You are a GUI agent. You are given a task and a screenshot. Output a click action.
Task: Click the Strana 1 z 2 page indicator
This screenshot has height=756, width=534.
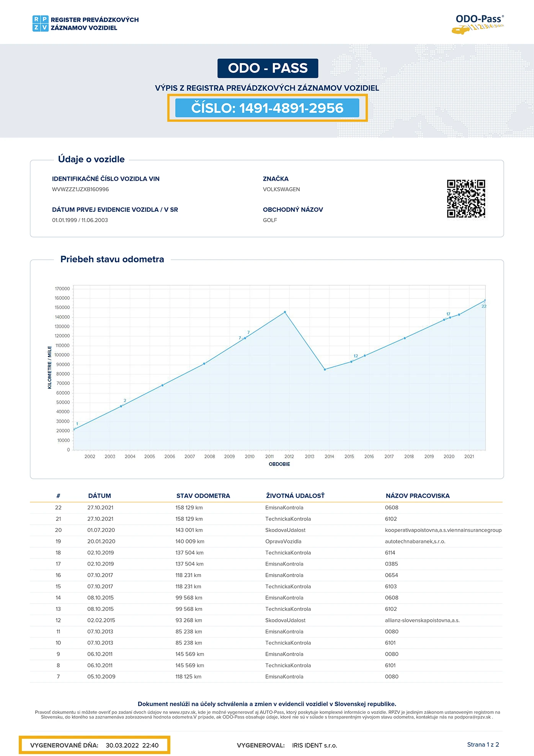coord(483,745)
